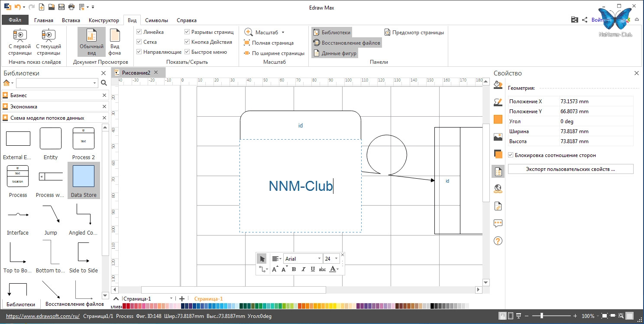
Task: Click the library search magnifier icon
Action: (104, 83)
